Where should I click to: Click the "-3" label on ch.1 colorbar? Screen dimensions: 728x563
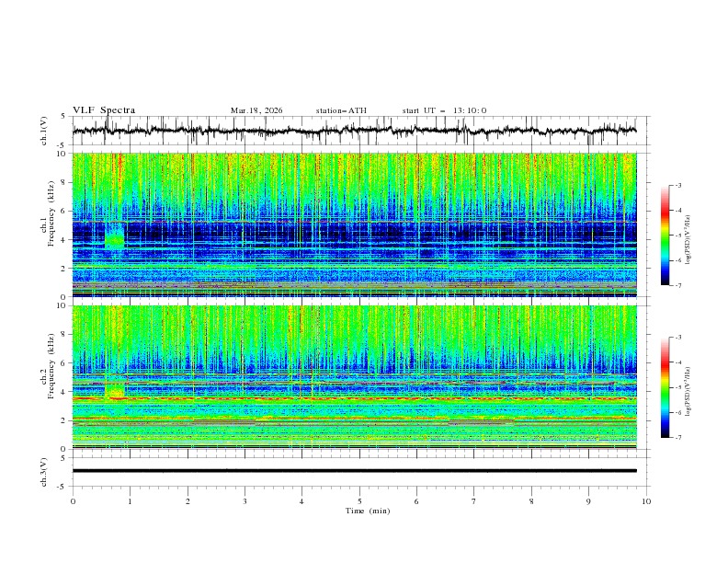(x=677, y=185)
